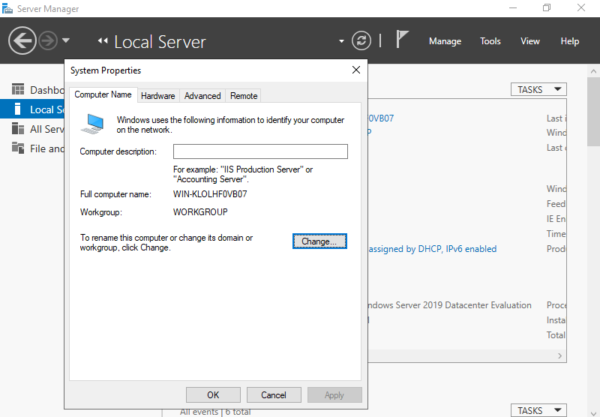Click the full computer name WIN-KLOLHF0VB07
600x417 pixels.
click(210, 194)
